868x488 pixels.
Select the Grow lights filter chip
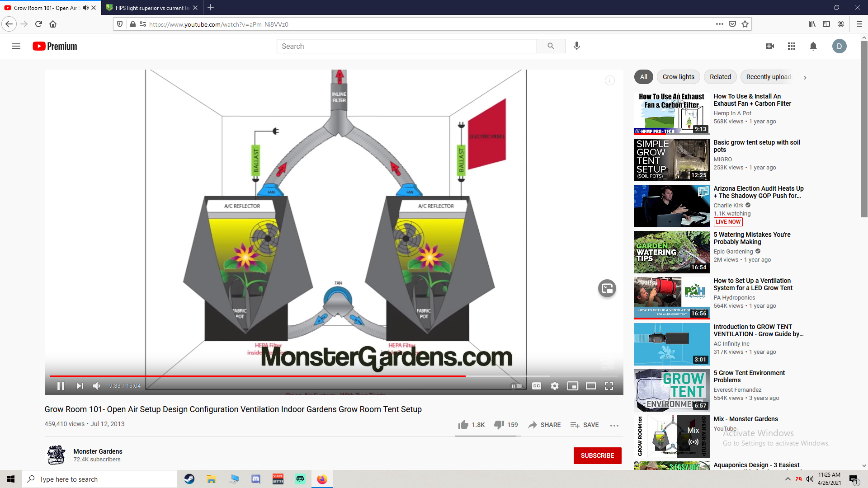point(678,77)
